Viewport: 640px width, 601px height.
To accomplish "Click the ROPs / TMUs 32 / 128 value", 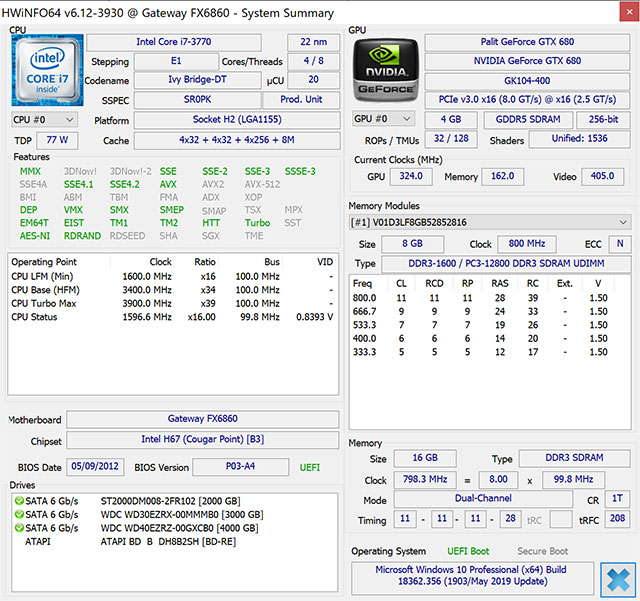I will (x=451, y=139).
